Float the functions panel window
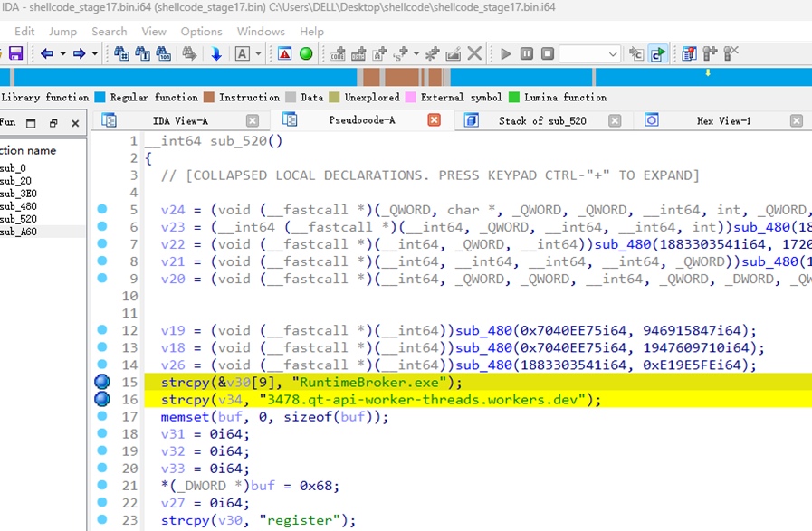 [53, 123]
